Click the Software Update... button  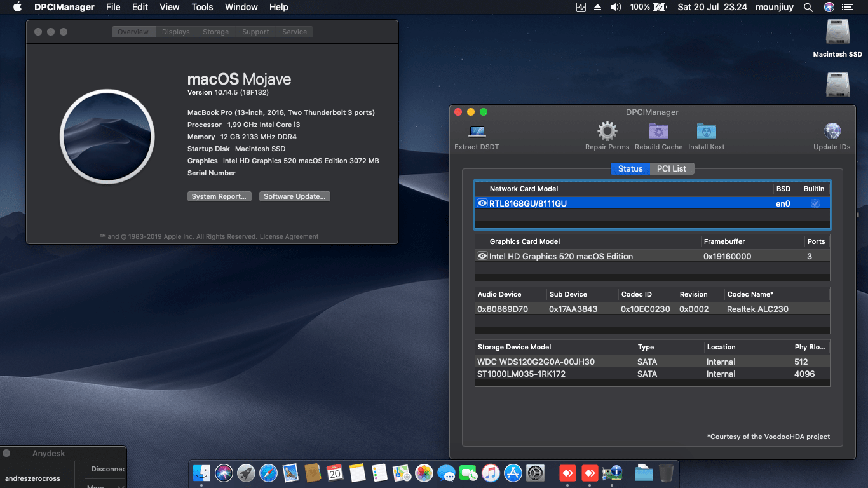tap(295, 196)
